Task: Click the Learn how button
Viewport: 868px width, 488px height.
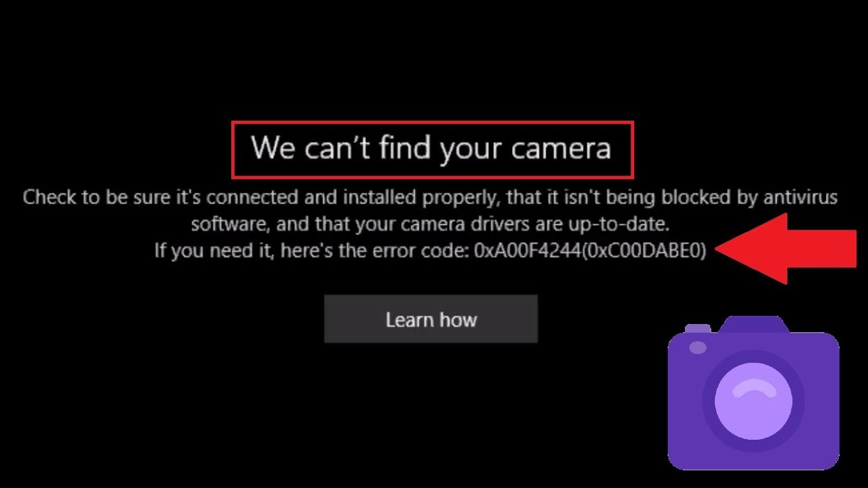Action: (431, 319)
